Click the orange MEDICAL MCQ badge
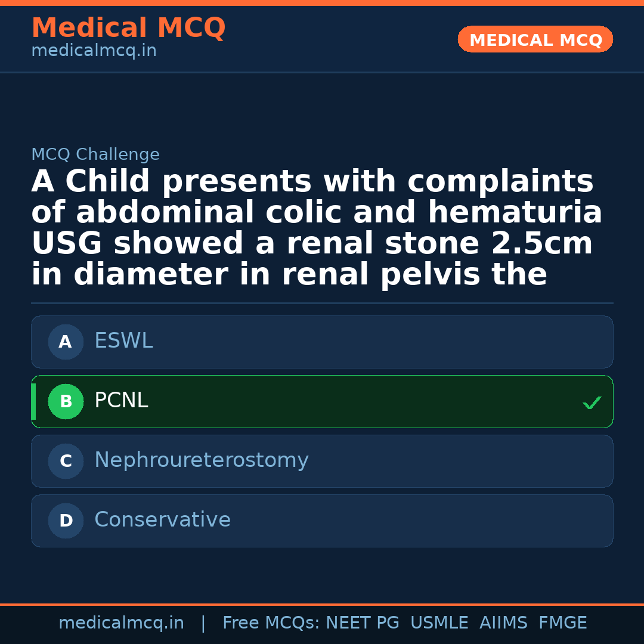644x644 pixels. pyautogui.click(x=535, y=40)
